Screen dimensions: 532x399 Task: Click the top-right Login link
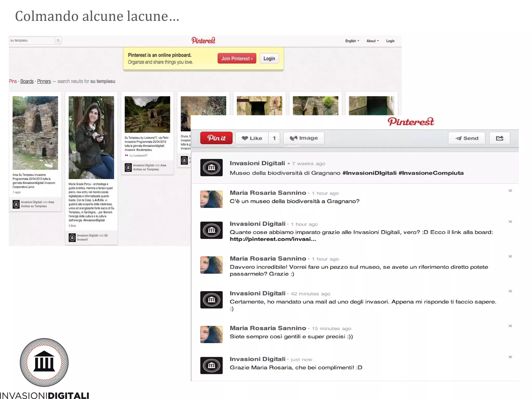pos(390,41)
